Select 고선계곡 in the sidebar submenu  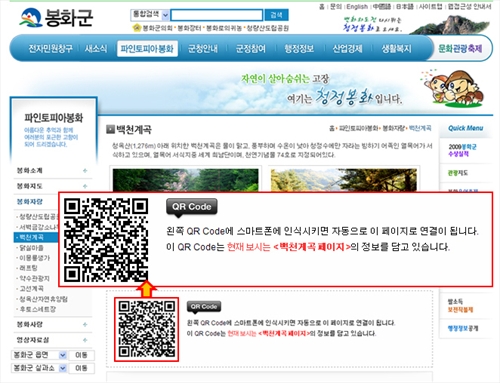[x=31, y=289]
